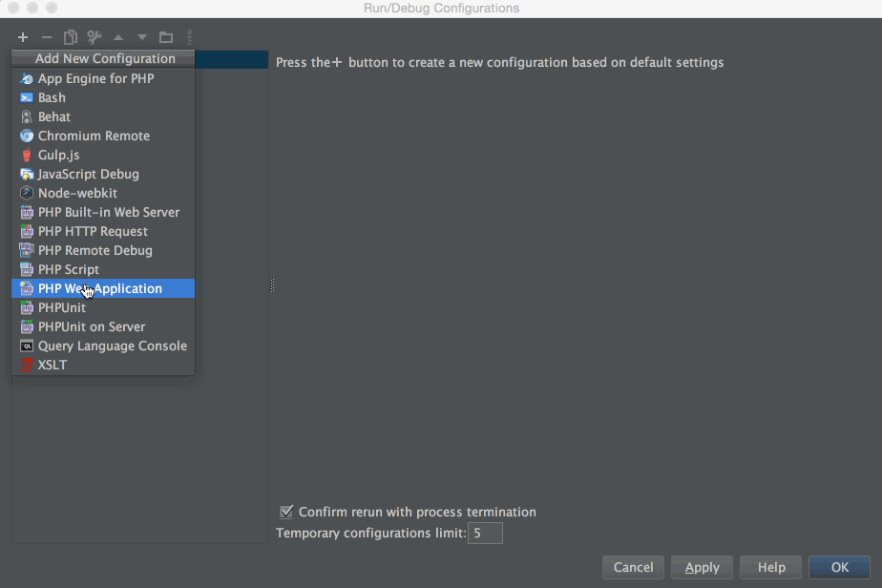The width and height of the screenshot is (882, 588).
Task: Choose PHPUnit on Server entry
Action: click(103, 326)
